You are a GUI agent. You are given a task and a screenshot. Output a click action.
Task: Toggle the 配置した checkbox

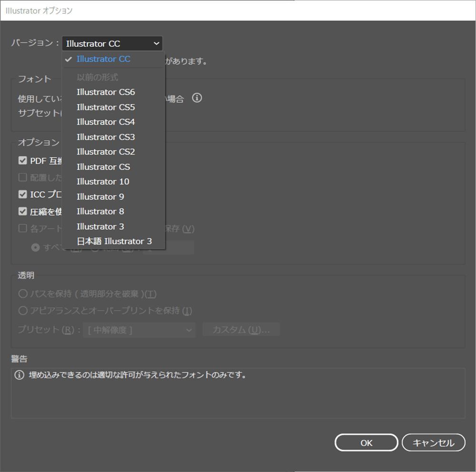pyautogui.click(x=22, y=177)
